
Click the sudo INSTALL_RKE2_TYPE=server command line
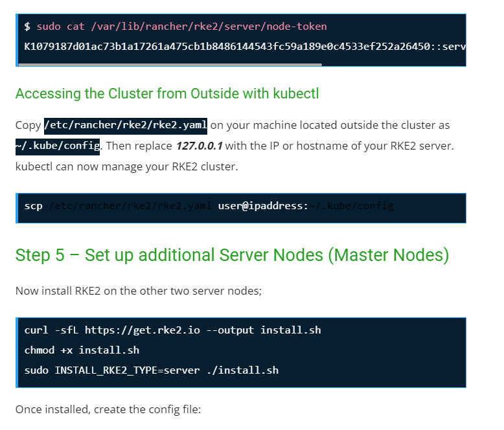(152, 370)
